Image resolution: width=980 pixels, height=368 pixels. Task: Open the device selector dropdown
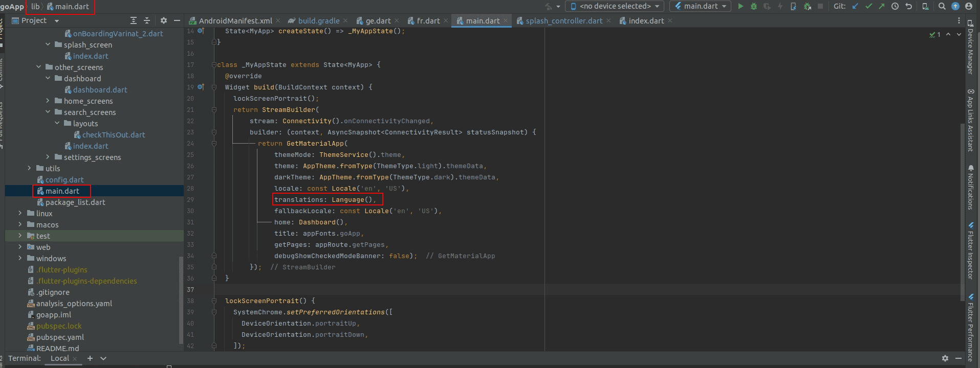pyautogui.click(x=615, y=6)
